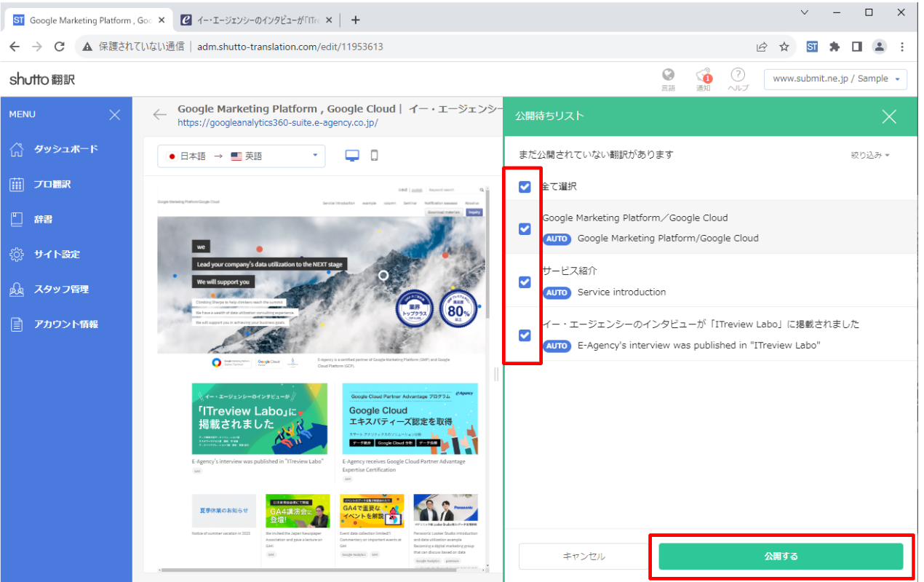This screenshot has height=582, width=924.
Task: Open the 絞り込み filter dropdown
Action: click(x=870, y=155)
